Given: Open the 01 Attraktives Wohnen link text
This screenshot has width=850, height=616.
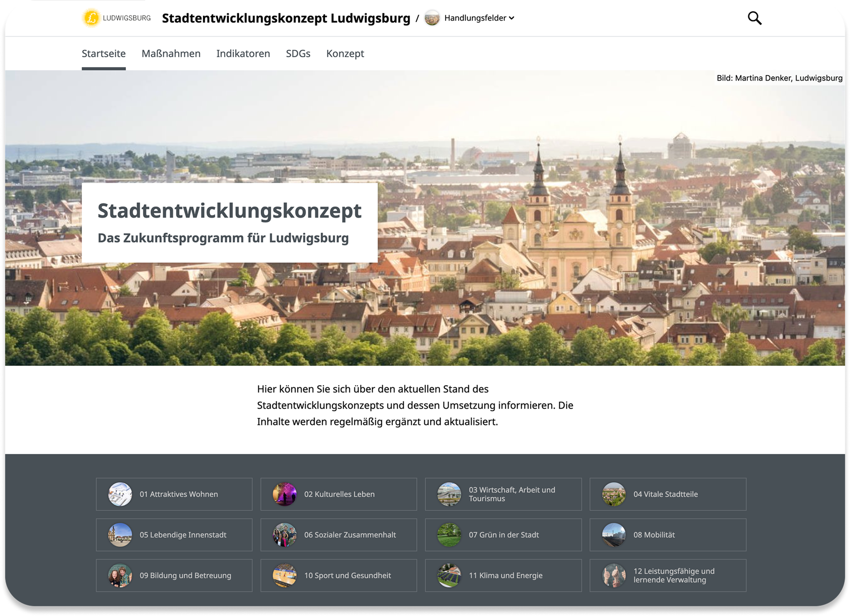Looking at the screenshot, I should 179,494.
